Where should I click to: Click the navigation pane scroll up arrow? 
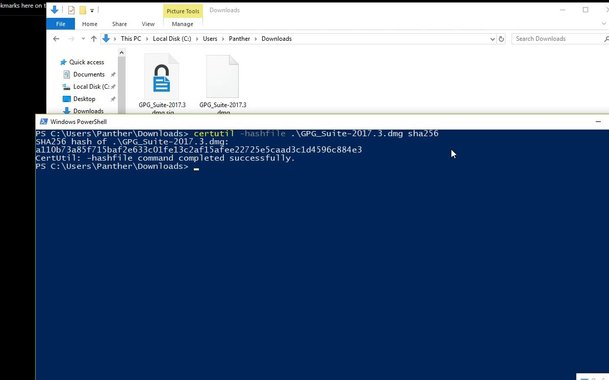[122, 52]
